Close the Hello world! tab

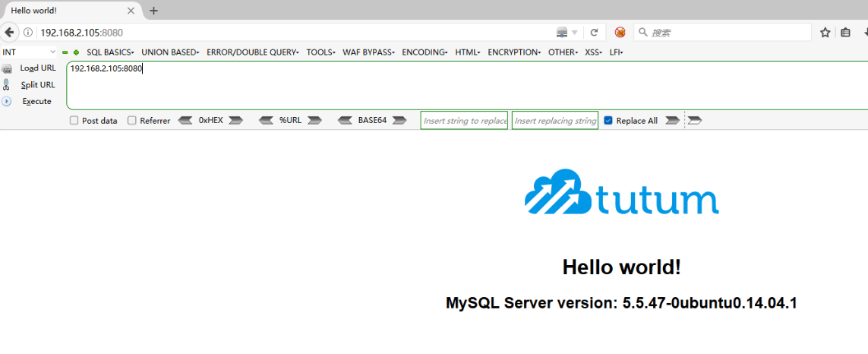click(x=131, y=11)
